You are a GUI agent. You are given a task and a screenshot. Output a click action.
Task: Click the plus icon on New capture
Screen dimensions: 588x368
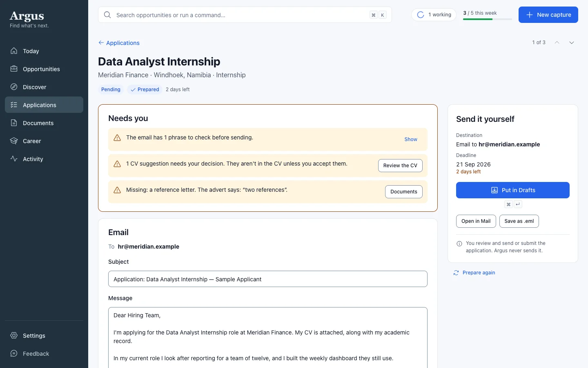coord(530,15)
